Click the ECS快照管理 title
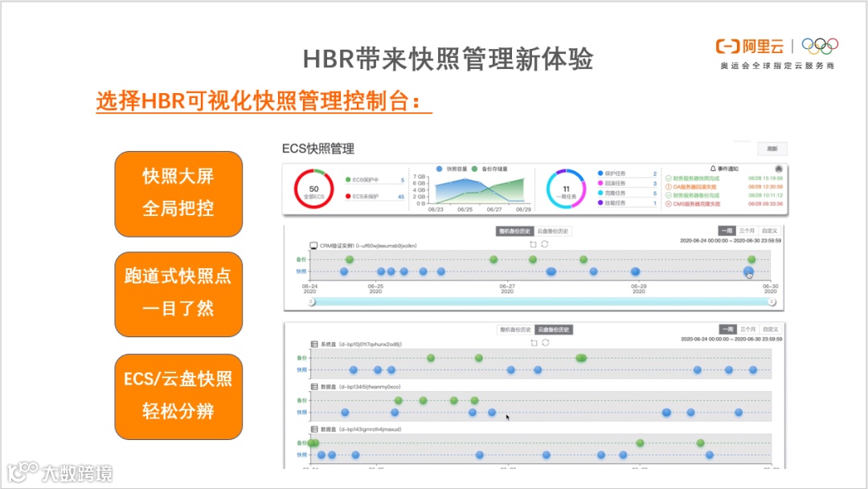868x489 pixels. point(318,149)
